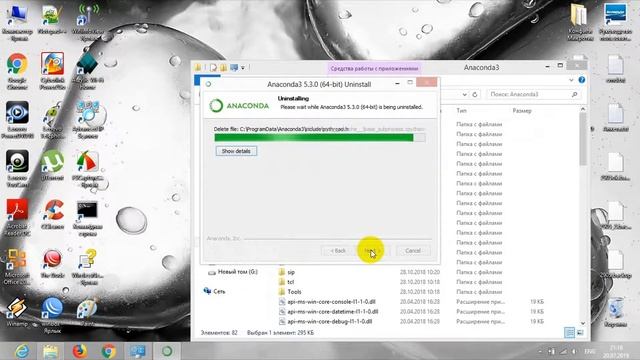Open the Lenovo YouCam desktop icon

17,168
